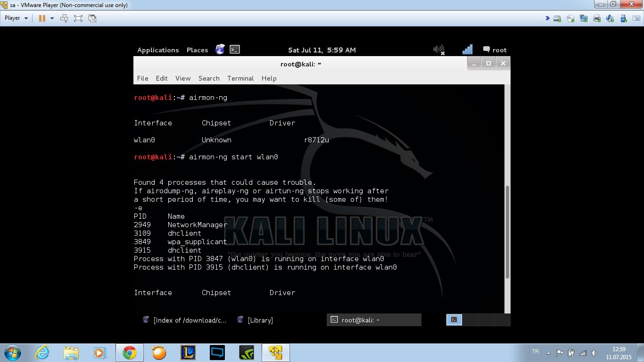Screen dimensions: 644x362
Task: Open the root user chat-bubble menu
Action: pyautogui.click(x=495, y=50)
